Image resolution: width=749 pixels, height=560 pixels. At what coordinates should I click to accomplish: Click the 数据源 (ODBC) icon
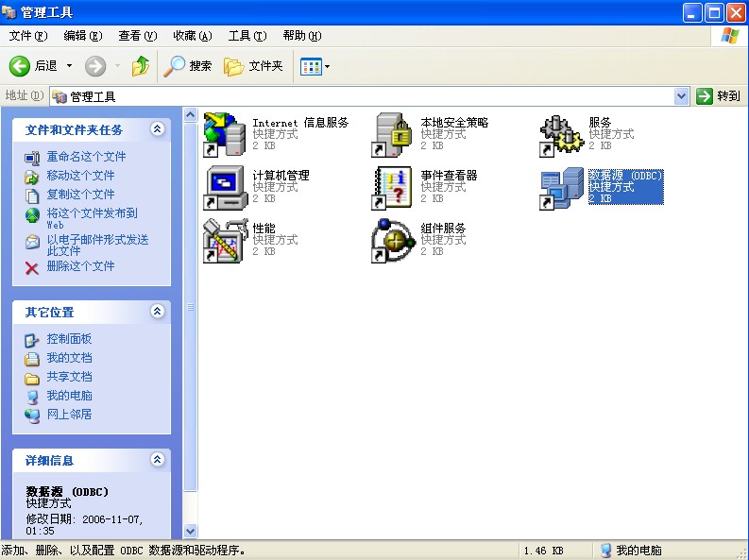pyautogui.click(x=561, y=188)
